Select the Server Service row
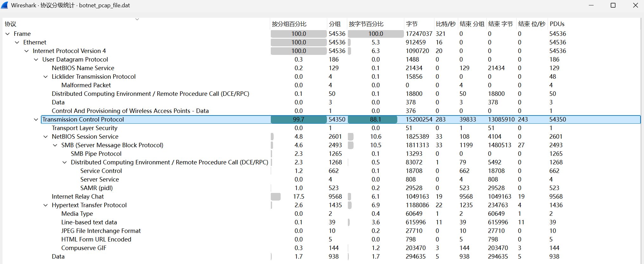This screenshot has width=644, height=264. pyautogui.click(x=322, y=179)
